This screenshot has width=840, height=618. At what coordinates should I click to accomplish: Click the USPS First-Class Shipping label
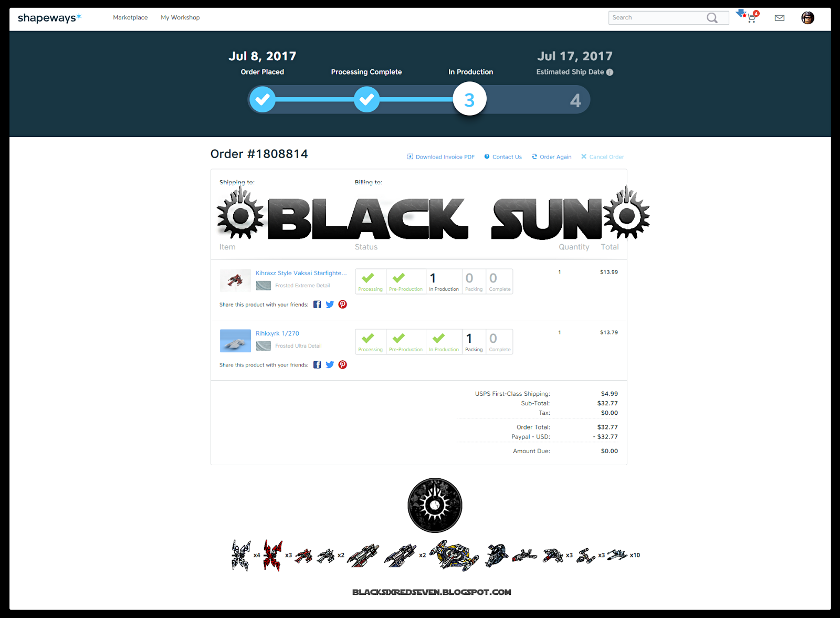click(x=512, y=394)
